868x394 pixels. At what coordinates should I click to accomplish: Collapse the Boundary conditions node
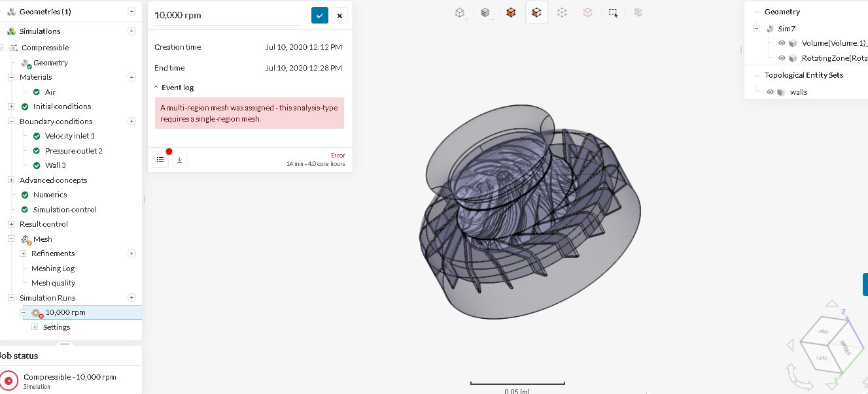point(11,122)
